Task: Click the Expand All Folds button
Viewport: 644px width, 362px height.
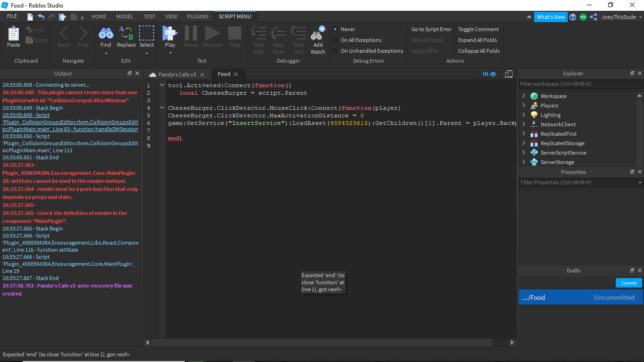Action: [x=478, y=40]
